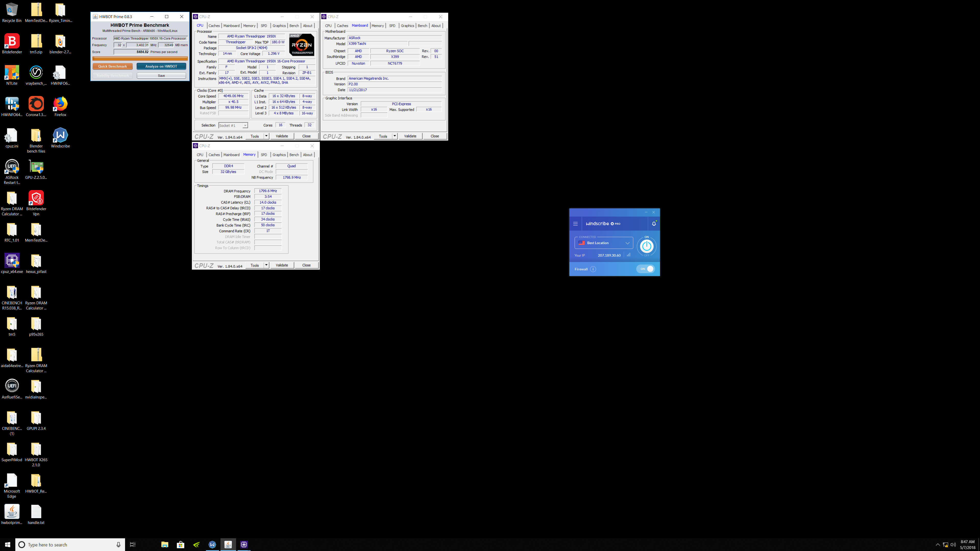Open Mainboard tab in the Memory window
This screenshot has width=980, height=551.
tap(231, 155)
